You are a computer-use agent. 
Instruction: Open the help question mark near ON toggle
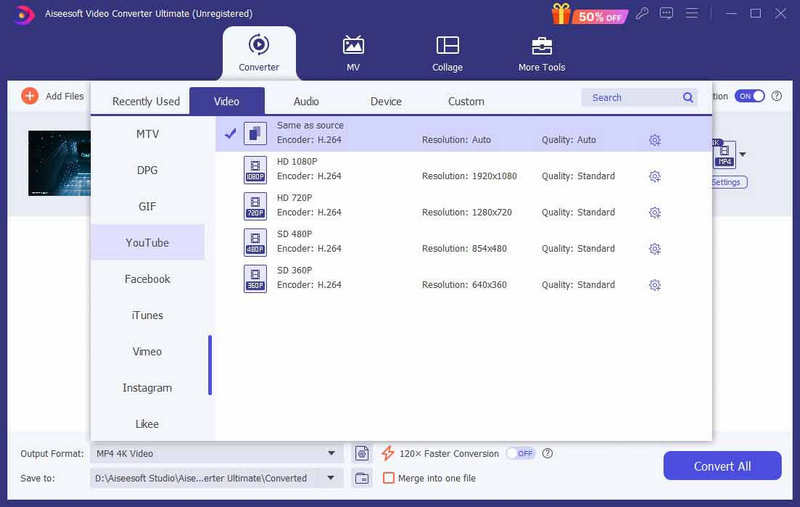[x=777, y=96]
